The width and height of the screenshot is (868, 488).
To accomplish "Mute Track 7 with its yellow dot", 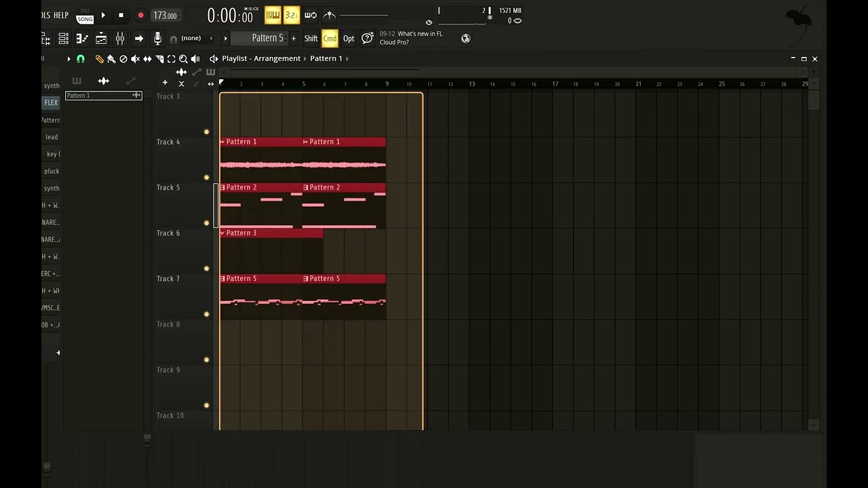I will click(207, 314).
